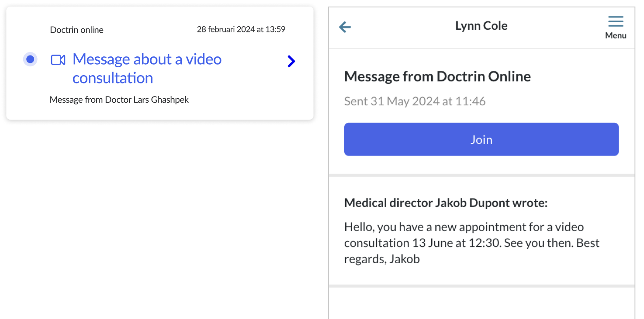Image resolution: width=644 pixels, height=319 pixels.
Task: Select the message card on the left
Action: coord(160,63)
